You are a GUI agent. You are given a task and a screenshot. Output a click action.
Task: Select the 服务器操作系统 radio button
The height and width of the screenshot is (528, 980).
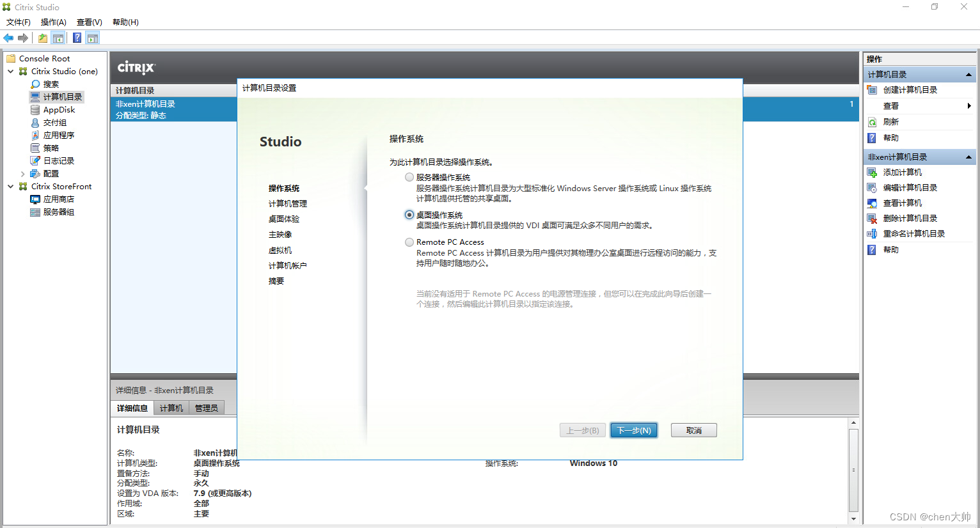point(409,177)
